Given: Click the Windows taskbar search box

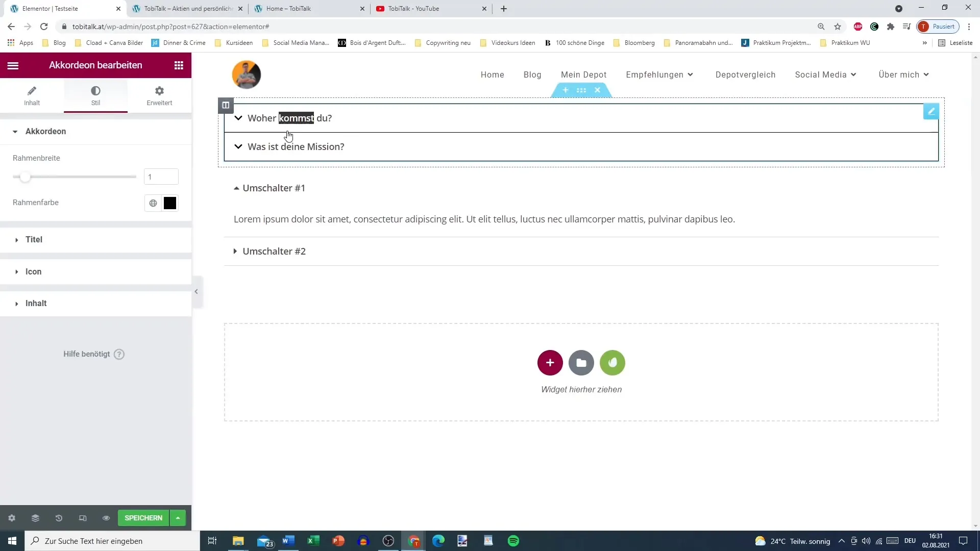Looking at the screenshot, I should pos(112,541).
